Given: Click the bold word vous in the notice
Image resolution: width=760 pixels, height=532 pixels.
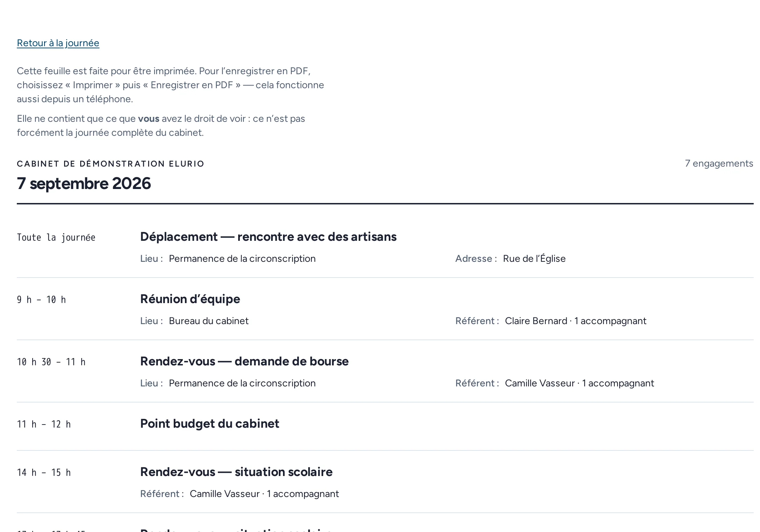Looking at the screenshot, I should coord(148,119).
